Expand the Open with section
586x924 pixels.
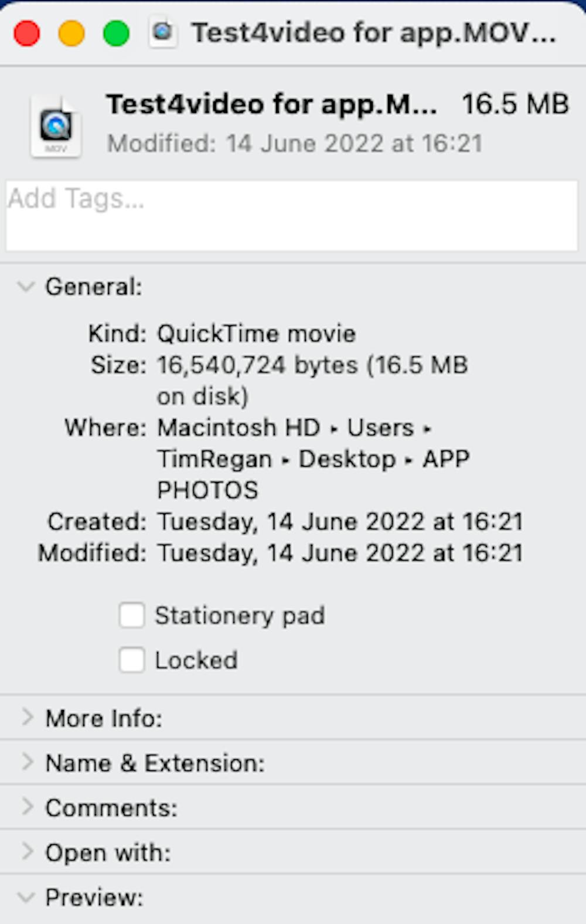coord(27,851)
